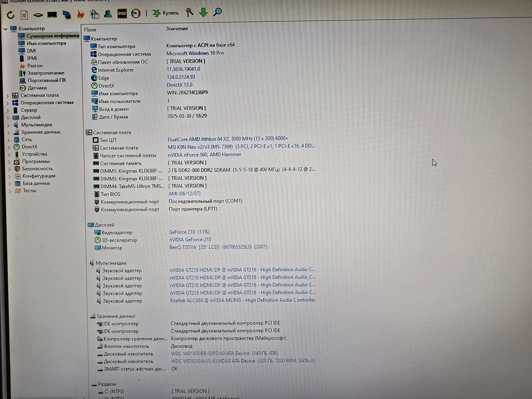Screen dimensions: 532x399
Task: Click the nVIDIA nForce 560 chipset link
Action: [x=204, y=155]
